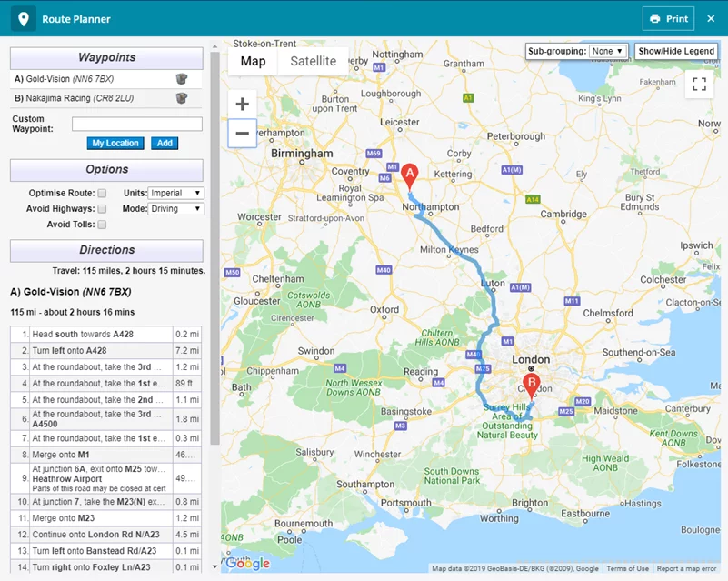
Task: Zoom in on the map
Action: tap(243, 104)
